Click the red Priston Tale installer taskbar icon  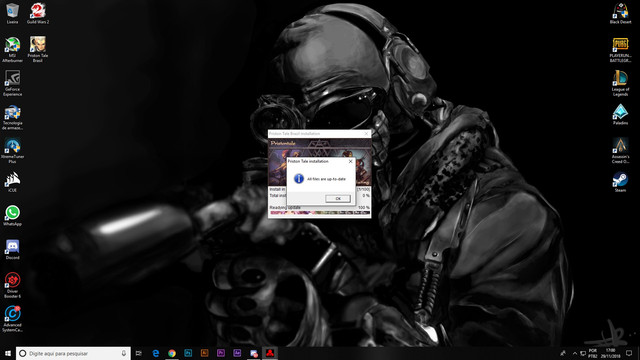point(270,353)
